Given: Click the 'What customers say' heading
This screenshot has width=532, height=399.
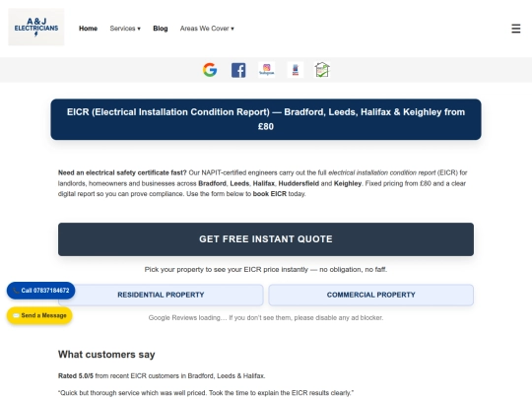Looking at the screenshot, I should (106, 355).
